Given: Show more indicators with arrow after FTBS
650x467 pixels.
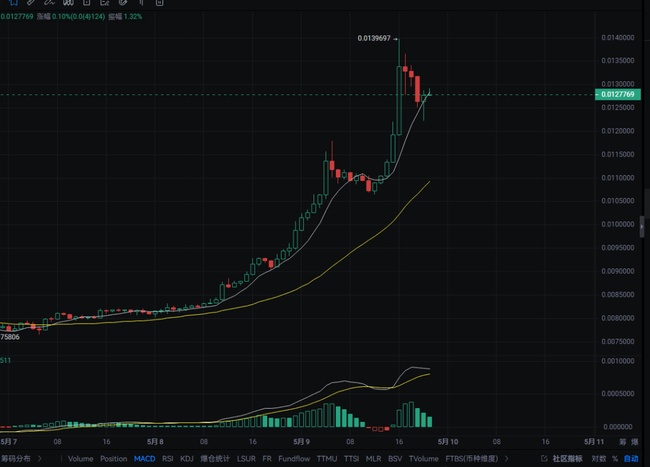Looking at the screenshot, I should (507, 459).
